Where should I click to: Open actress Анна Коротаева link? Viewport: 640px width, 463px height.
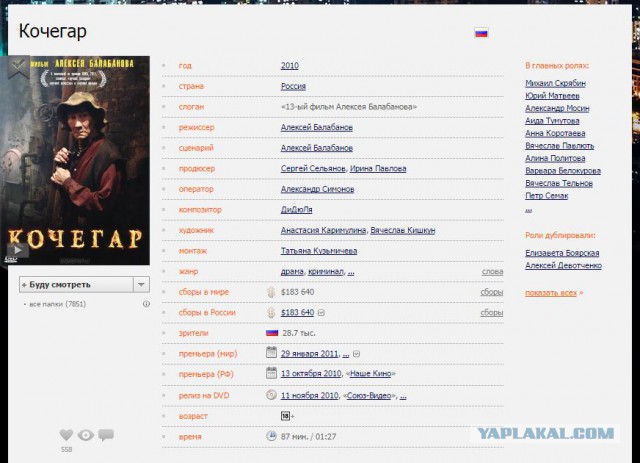click(555, 133)
